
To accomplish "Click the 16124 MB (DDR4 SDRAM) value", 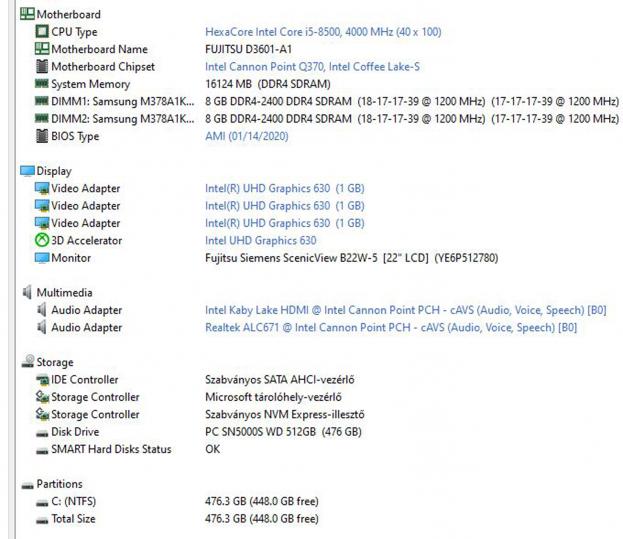I will [x=268, y=84].
